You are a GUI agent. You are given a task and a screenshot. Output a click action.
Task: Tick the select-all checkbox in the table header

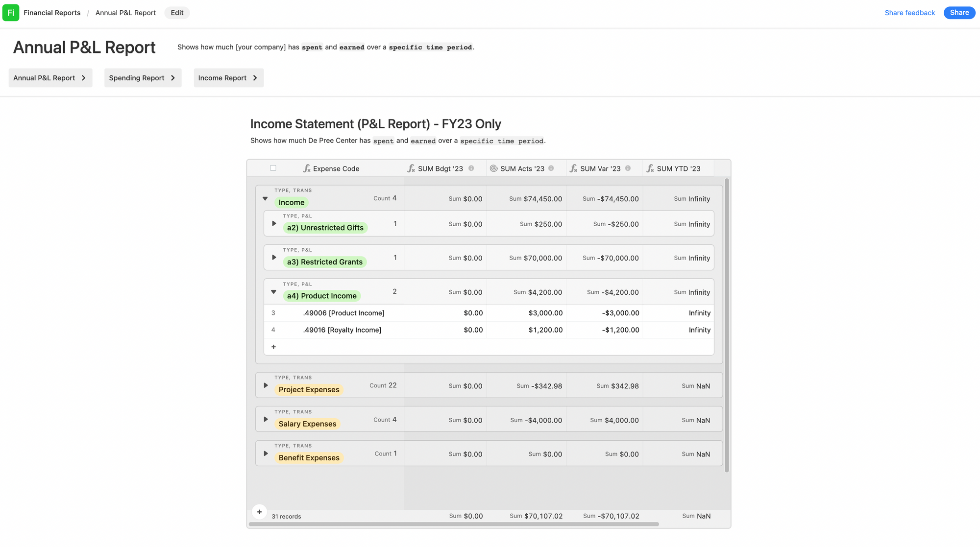[x=273, y=168]
